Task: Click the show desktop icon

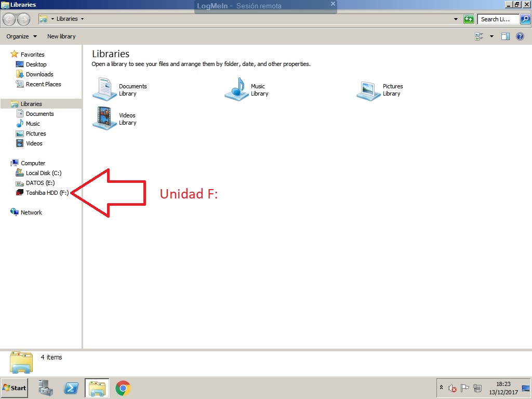Action: click(x=526, y=388)
